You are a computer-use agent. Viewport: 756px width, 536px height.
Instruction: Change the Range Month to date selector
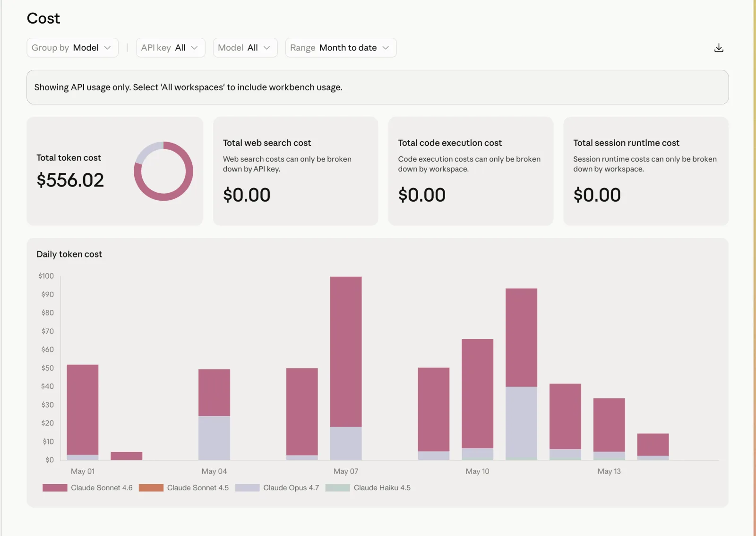(x=341, y=48)
